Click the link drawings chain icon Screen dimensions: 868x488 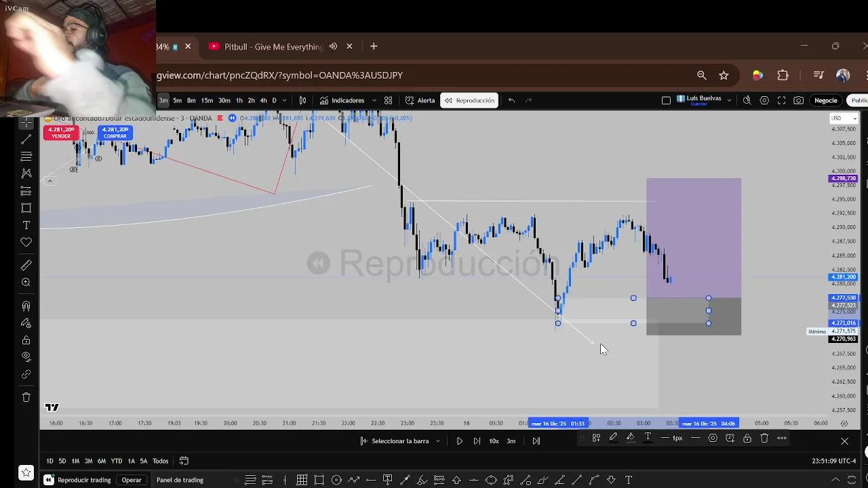(26, 374)
